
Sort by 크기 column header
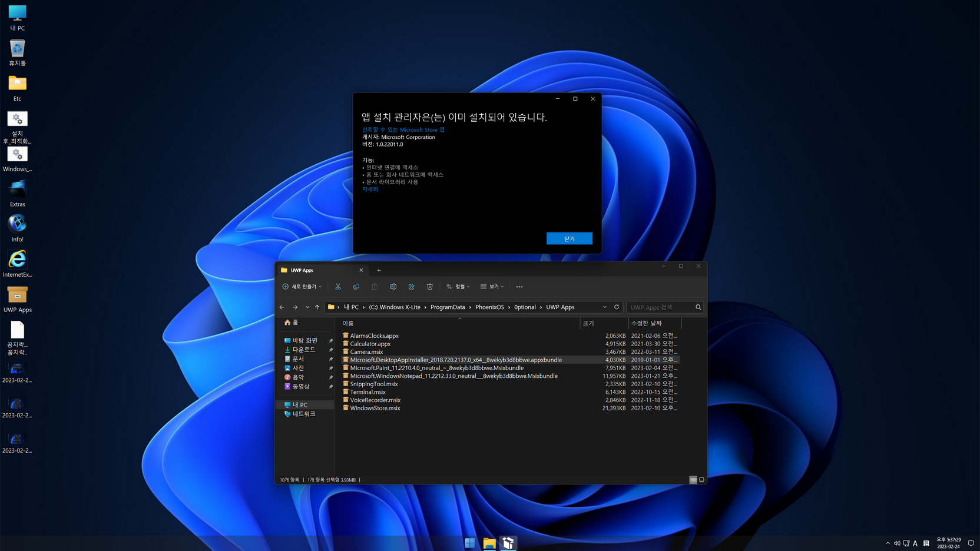click(603, 323)
